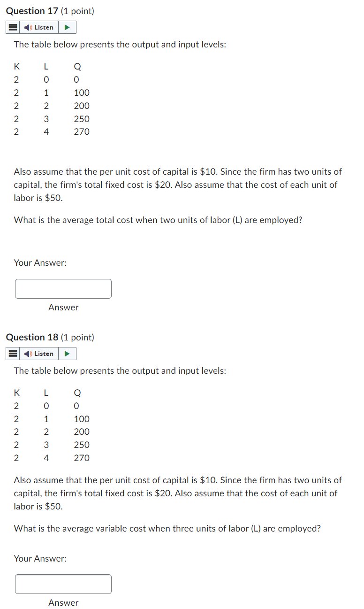Click the Answer button below Question 17 response box
Image resolution: width=364 pixels, height=609 pixels.
click(63, 307)
